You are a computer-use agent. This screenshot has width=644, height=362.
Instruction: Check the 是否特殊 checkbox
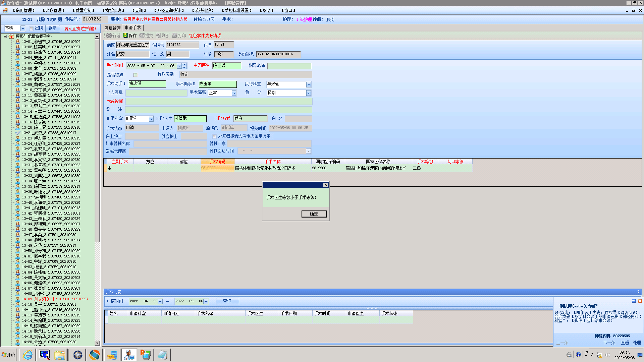[x=136, y=75]
